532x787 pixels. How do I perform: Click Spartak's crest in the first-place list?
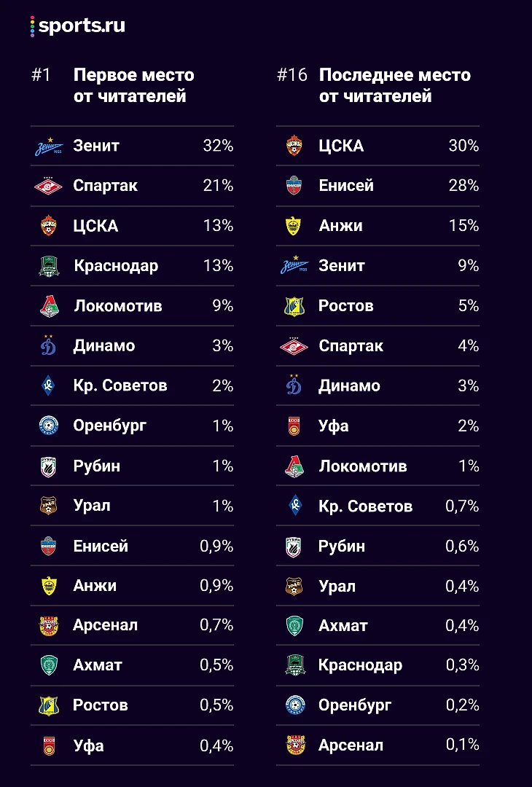coord(49,187)
